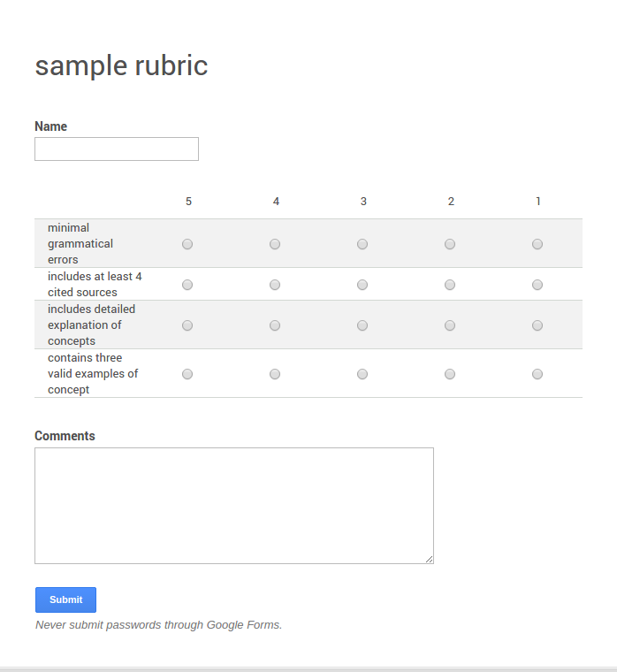
Task: Choose 3 for valid examples of concept
Action: (x=362, y=374)
